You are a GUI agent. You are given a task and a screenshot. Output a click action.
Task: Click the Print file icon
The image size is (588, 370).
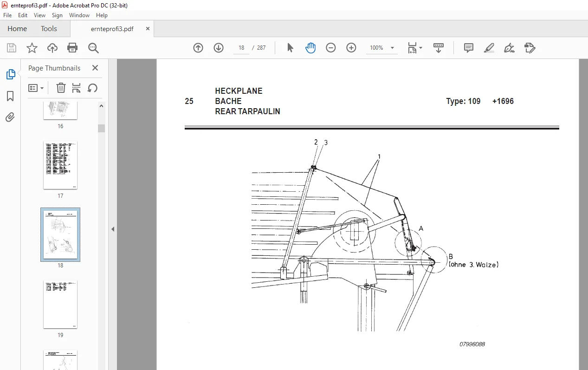pyautogui.click(x=72, y=48)
